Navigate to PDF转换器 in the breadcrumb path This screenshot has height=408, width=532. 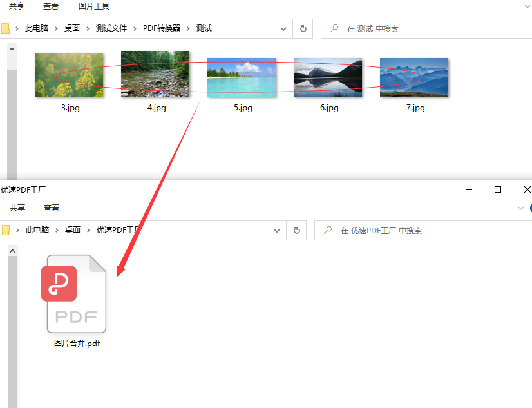[x=164, y=28]
